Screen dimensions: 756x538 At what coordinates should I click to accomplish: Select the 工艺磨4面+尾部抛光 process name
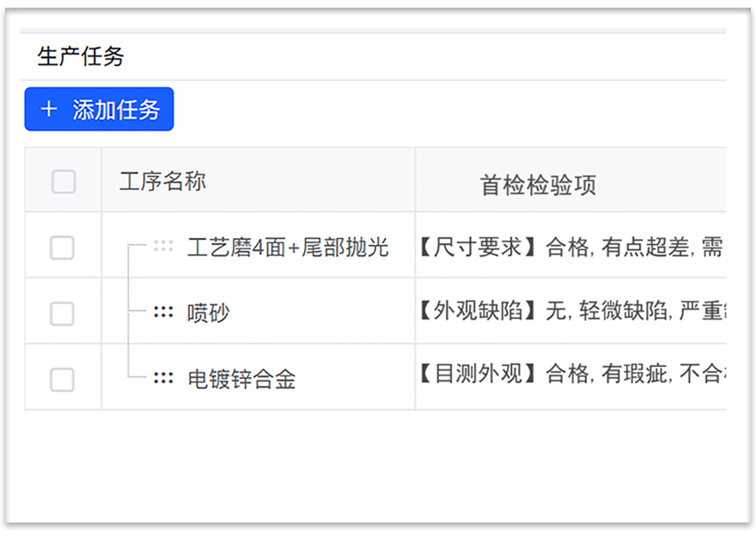pyautogui.click(x=288, y=248)
